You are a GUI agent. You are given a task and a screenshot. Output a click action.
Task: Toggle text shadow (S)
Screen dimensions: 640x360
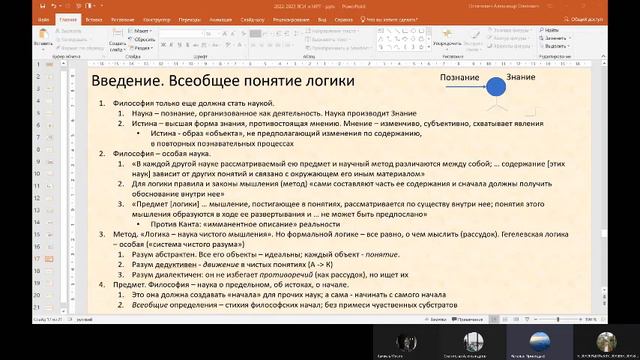point(187,45)
